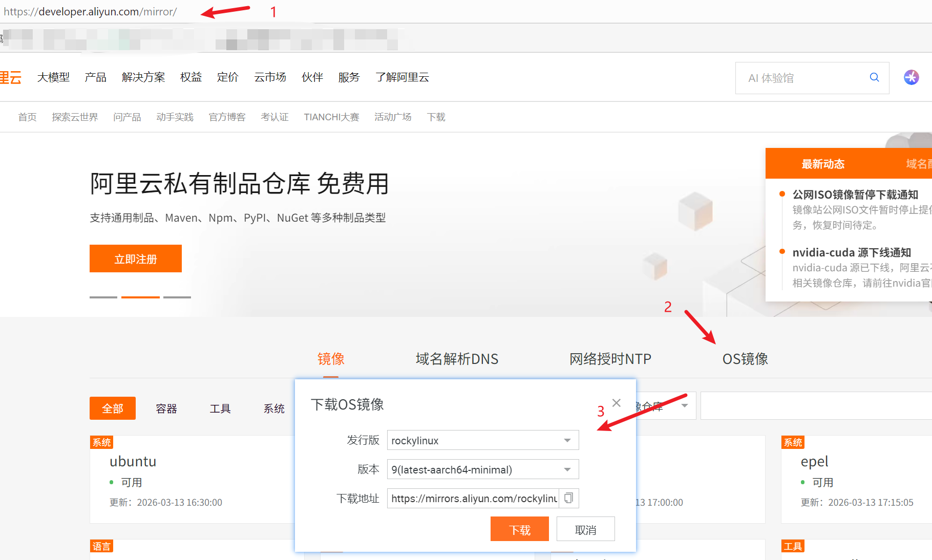Click the orange 下载 button in the dialog

[x=520, y=529]
